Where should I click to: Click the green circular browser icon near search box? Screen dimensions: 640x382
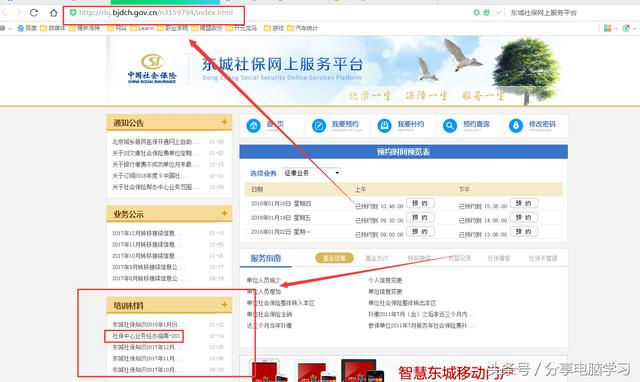[x=476, y=13]
